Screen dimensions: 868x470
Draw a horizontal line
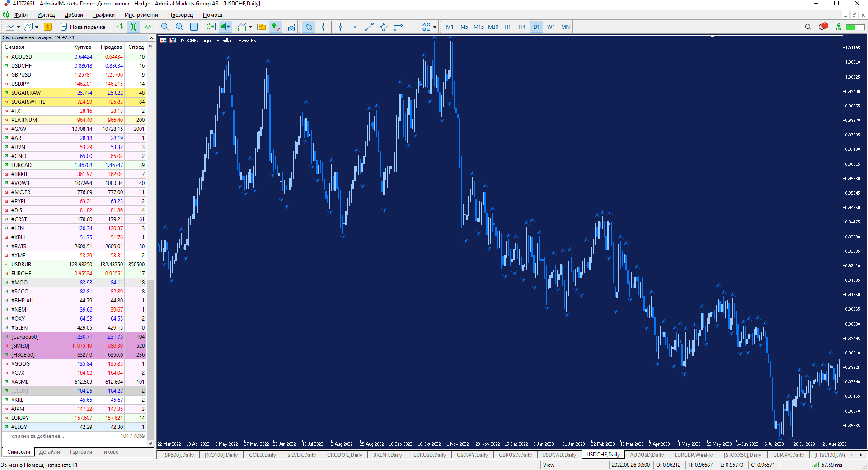tap(355, 27)
